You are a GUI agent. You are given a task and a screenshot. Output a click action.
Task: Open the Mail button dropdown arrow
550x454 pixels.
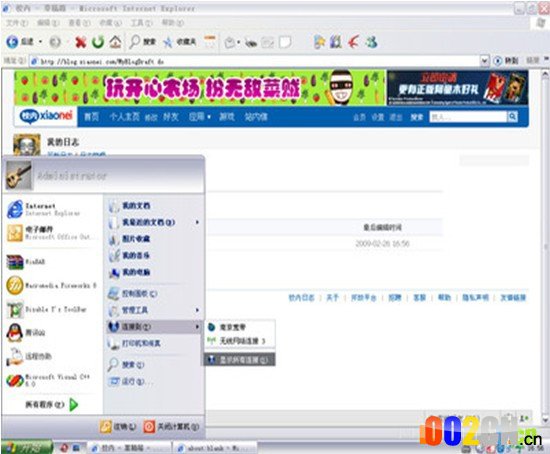(239, 43)
